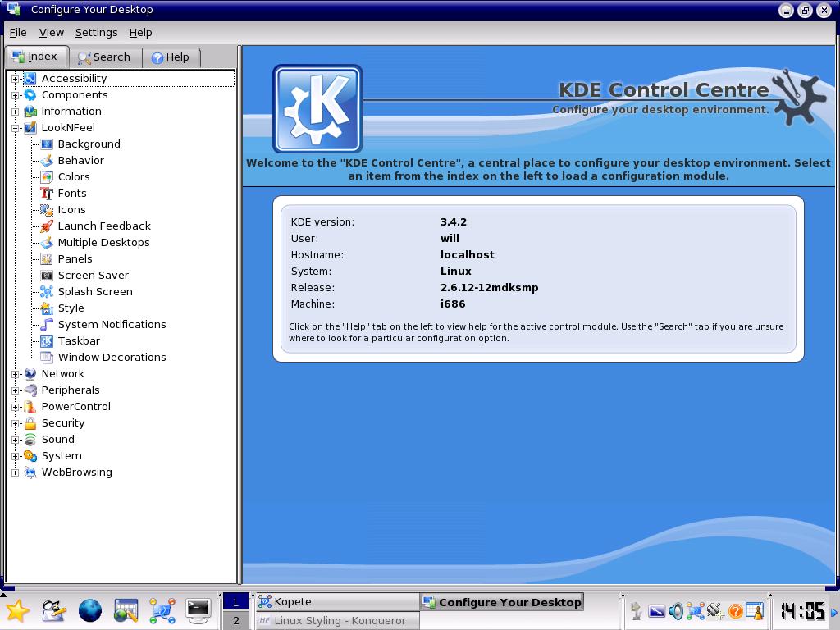This screenshot has height=630, width=840.
Task: Collapse the LookNFeel tree node
Action: point(15,129)
